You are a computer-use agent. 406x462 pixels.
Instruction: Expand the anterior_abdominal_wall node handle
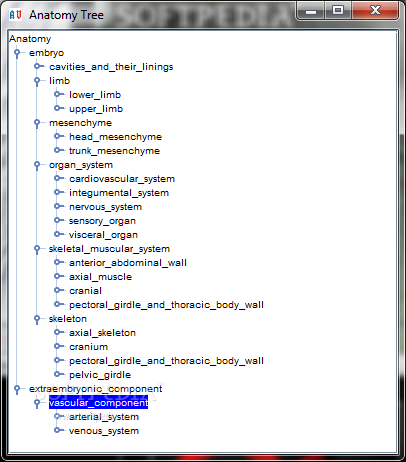59,263
